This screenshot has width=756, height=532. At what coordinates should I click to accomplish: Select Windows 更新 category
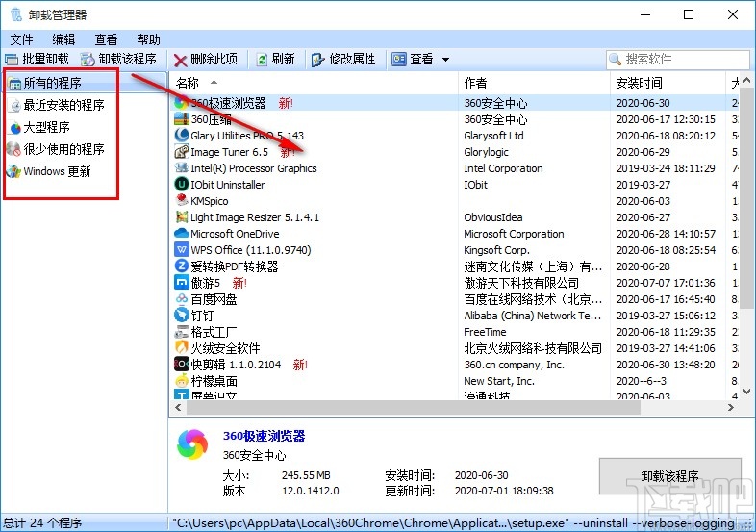(57, 171)
